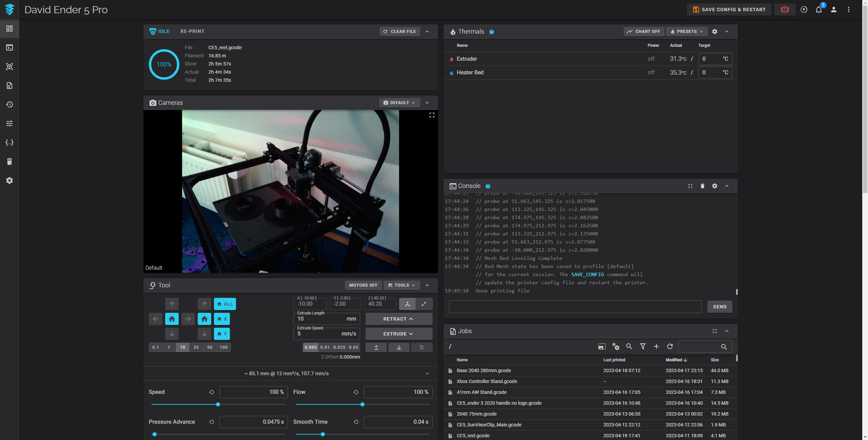Open the Tools dropdown menu
The image size is (868, 440).
click(x=401, y=285)
